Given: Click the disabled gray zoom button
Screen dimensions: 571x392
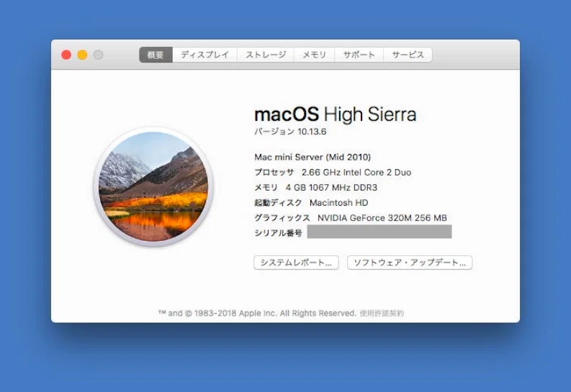Looking at the screenshot, I should pyautogui.click(x=99, y=55).
